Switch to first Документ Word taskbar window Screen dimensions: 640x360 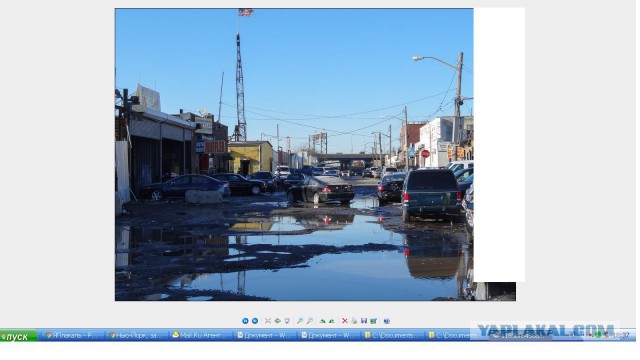pos(264,336)
